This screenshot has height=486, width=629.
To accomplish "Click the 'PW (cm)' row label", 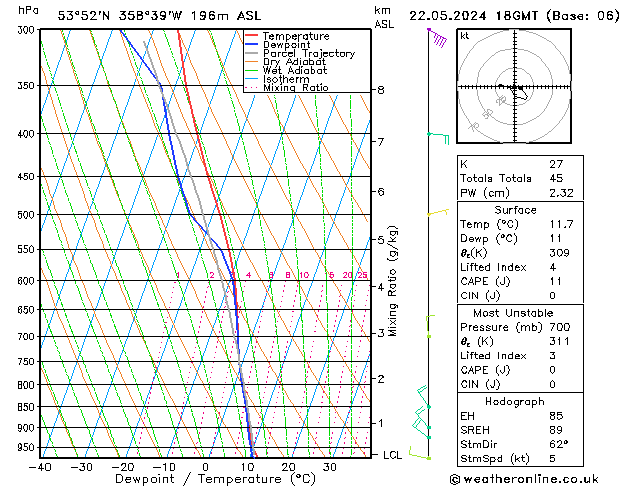I will 485,193.
